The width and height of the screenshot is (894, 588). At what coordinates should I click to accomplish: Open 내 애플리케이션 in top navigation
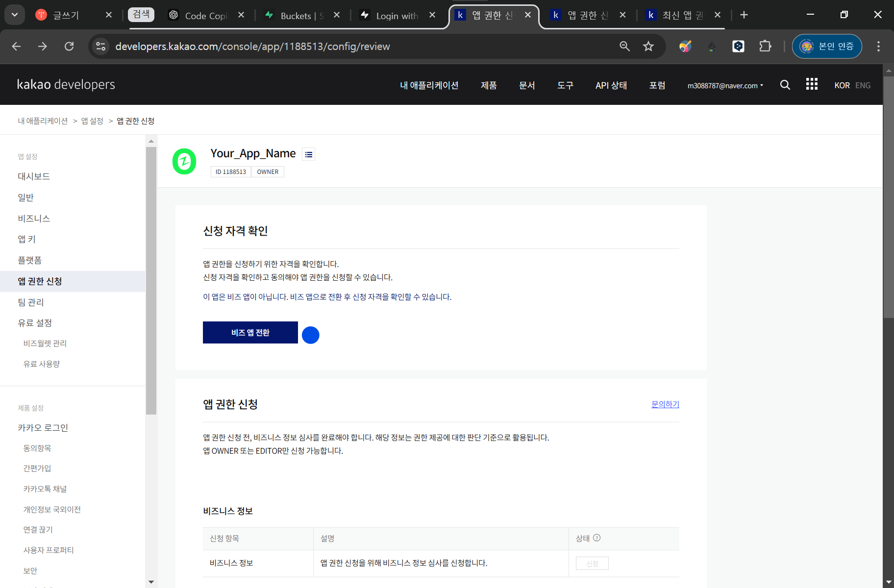(x=429, y=85)
